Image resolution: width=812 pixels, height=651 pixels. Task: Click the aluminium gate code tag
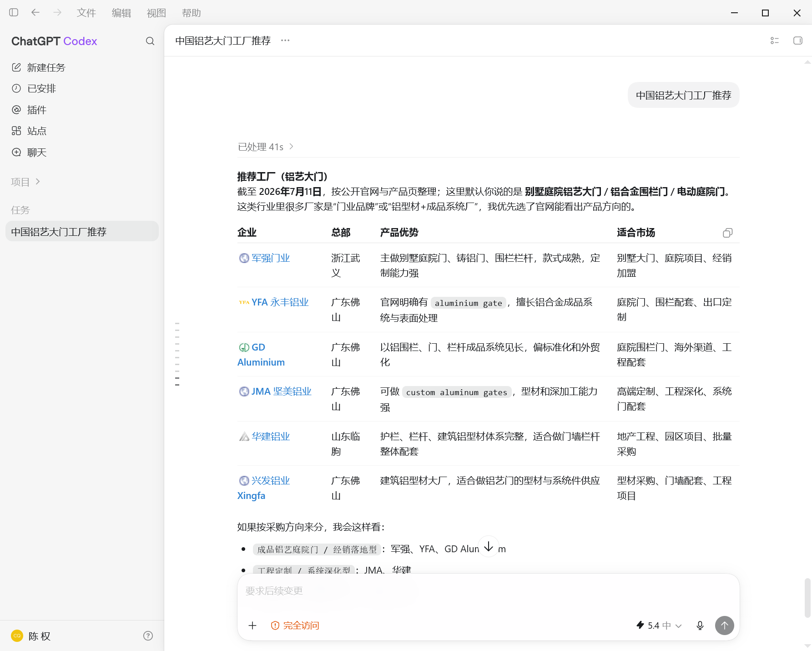(x=468, y=303)
